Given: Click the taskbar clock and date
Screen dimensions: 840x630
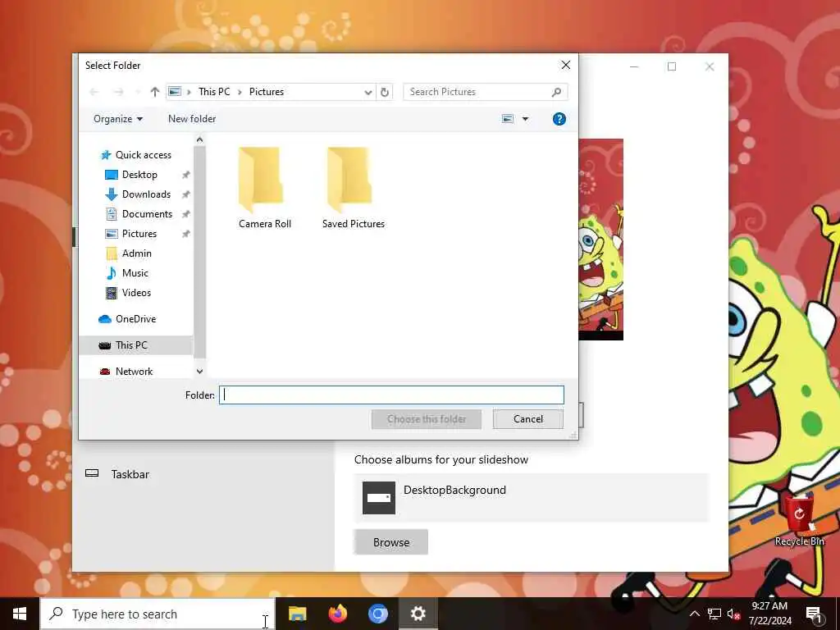Looking at the screenshot, I should pos(769,614).
